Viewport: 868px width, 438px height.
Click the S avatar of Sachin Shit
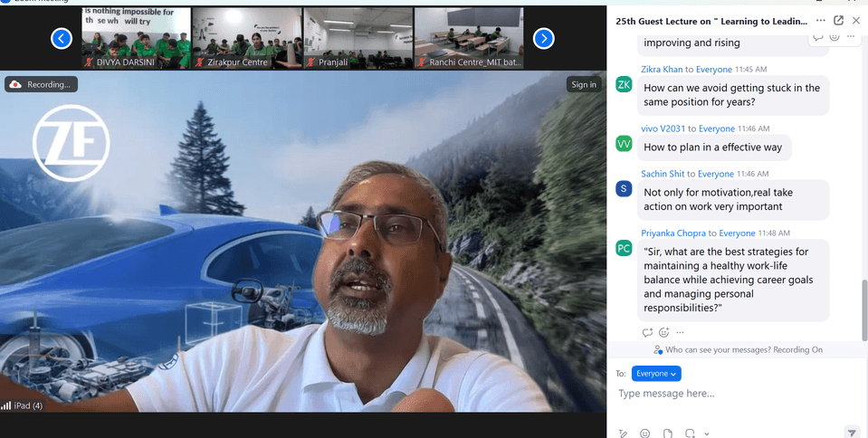[x=624, y=189]
